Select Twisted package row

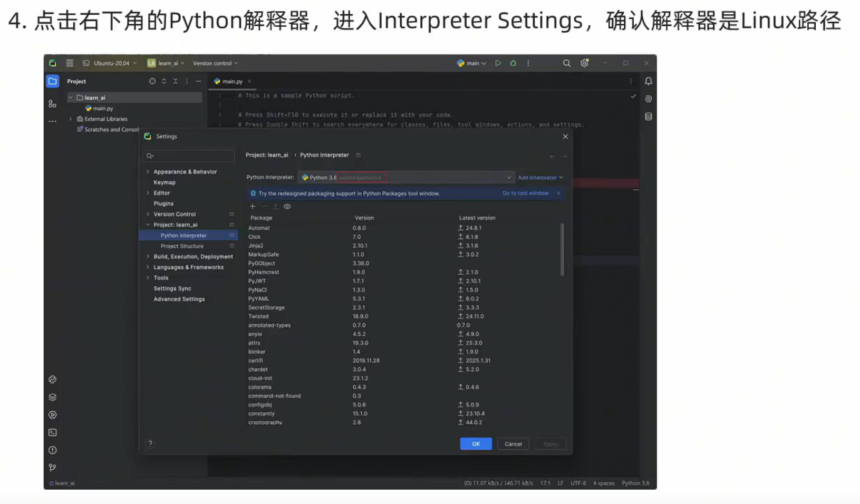404,316
